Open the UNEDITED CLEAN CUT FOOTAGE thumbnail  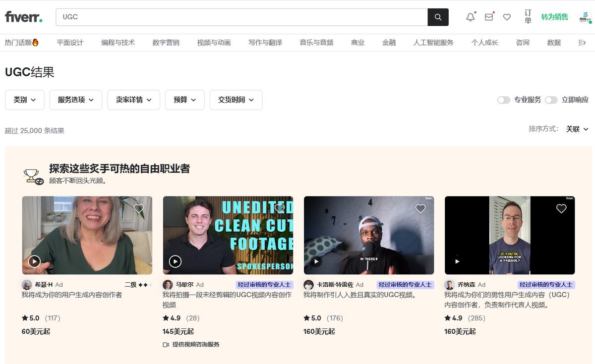coord(228,235)
